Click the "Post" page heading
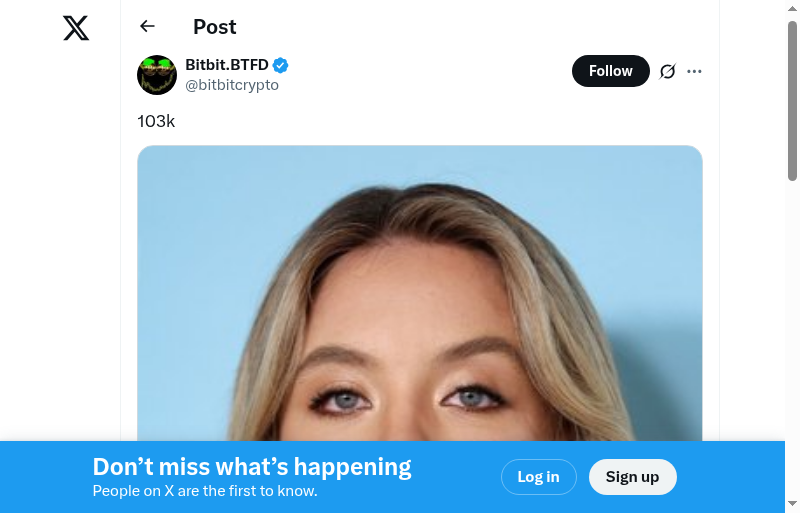The image size is (800, 513). tap(215, 27)
